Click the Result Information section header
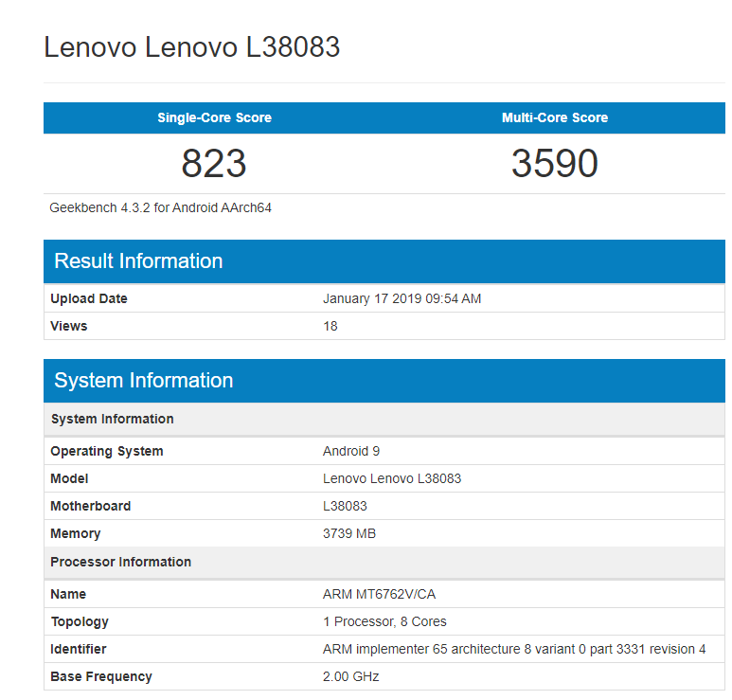This screenshot has height=700, width=732. [384, 261]
